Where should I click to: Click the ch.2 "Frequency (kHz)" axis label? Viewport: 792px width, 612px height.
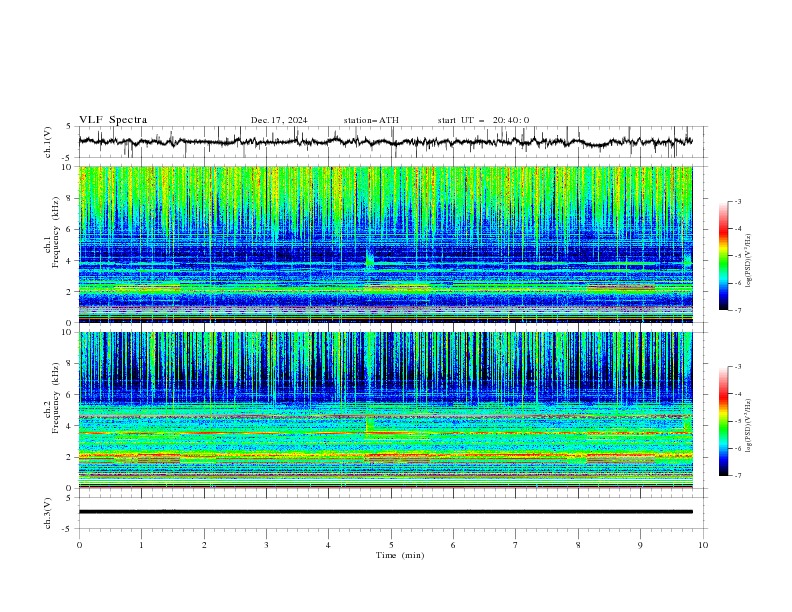point(56,398)
